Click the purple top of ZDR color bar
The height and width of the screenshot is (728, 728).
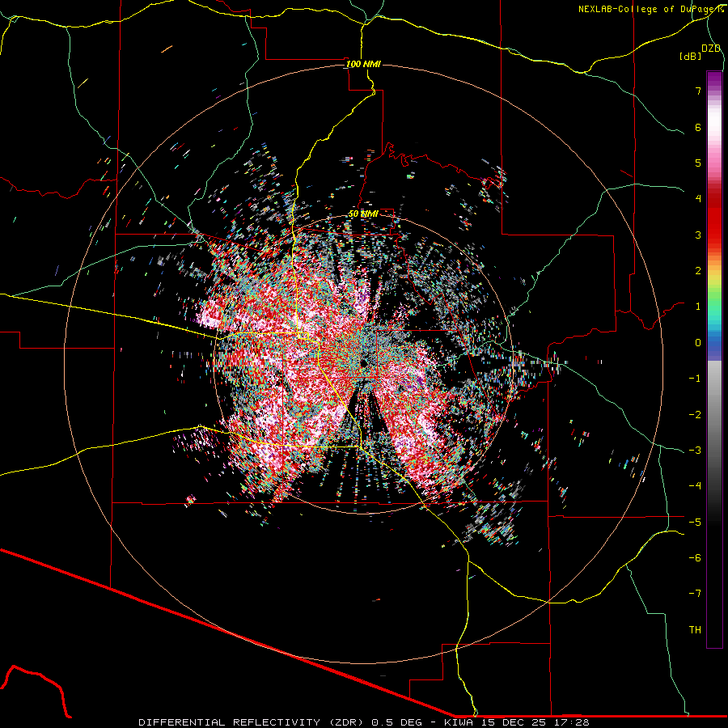tap(714, 79)
